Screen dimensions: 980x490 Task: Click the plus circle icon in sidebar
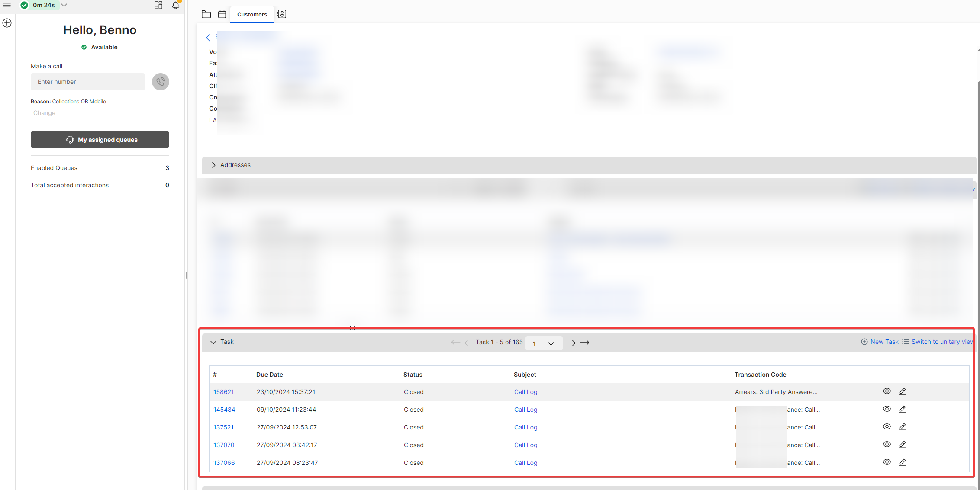[x=7, y=23]
